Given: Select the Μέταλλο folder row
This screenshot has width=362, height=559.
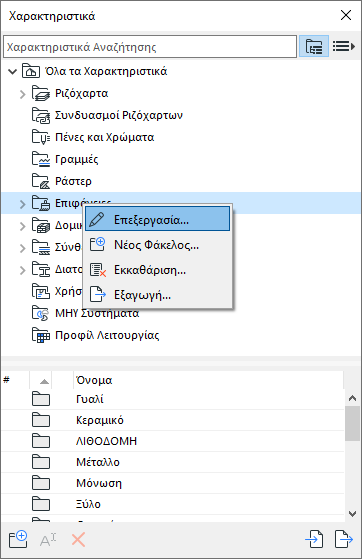Looking at the screenshot, I should [173, 462].
